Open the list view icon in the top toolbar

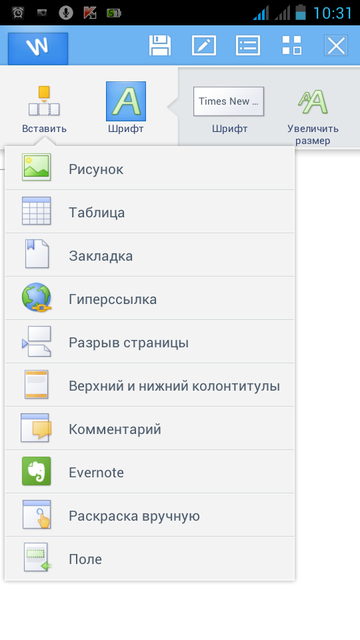pyautogui.click(x=248, y=45)
